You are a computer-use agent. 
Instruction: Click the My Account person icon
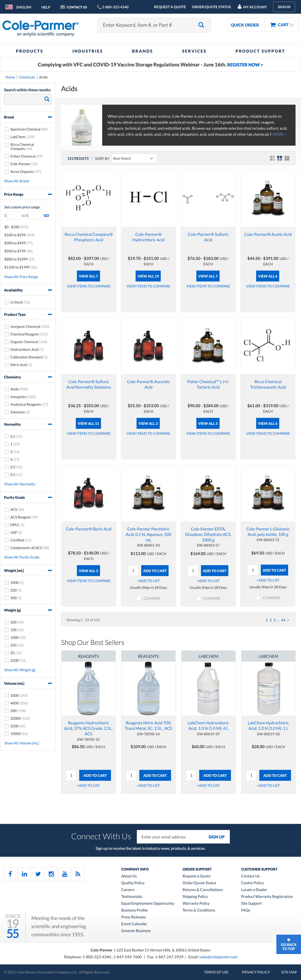point(240,7)
